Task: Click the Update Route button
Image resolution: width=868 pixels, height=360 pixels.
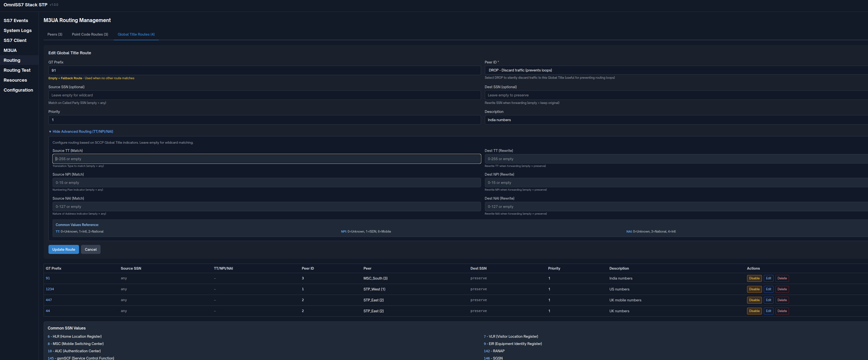Action: pos(63,250)
